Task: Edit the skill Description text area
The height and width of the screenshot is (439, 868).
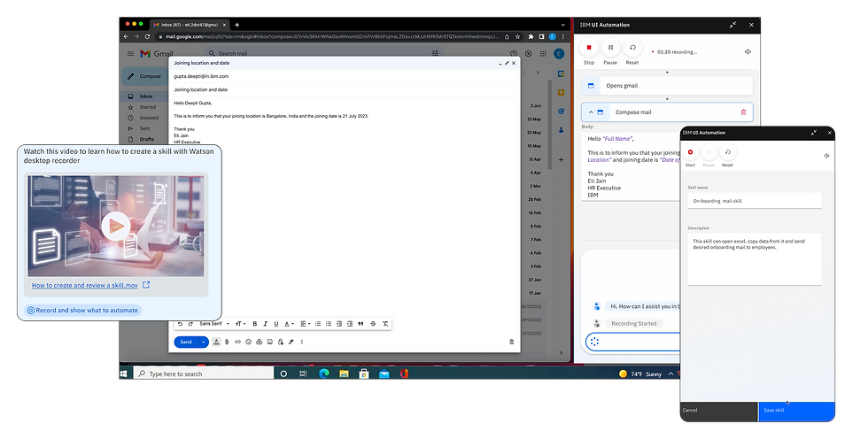Action: click(x=755, y=258)
